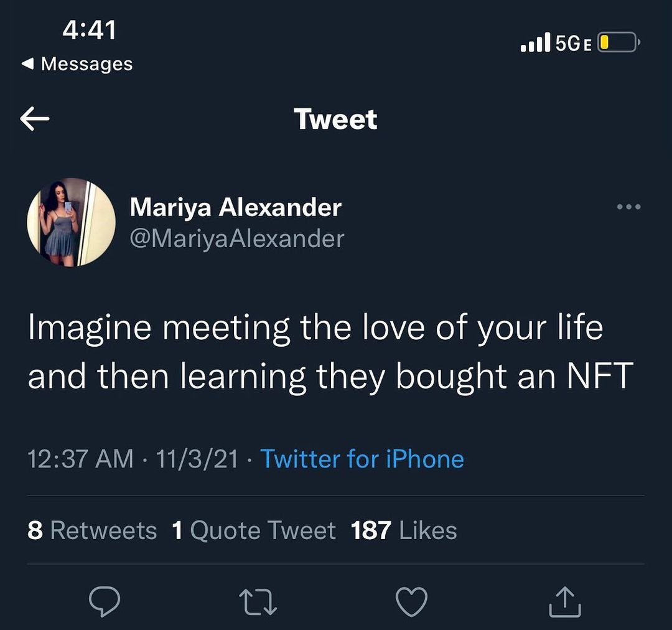The width and height of the screenshot is (672, 630).
Task: Open Mariya Alexander's profile picture
Action: pos(71,222)
